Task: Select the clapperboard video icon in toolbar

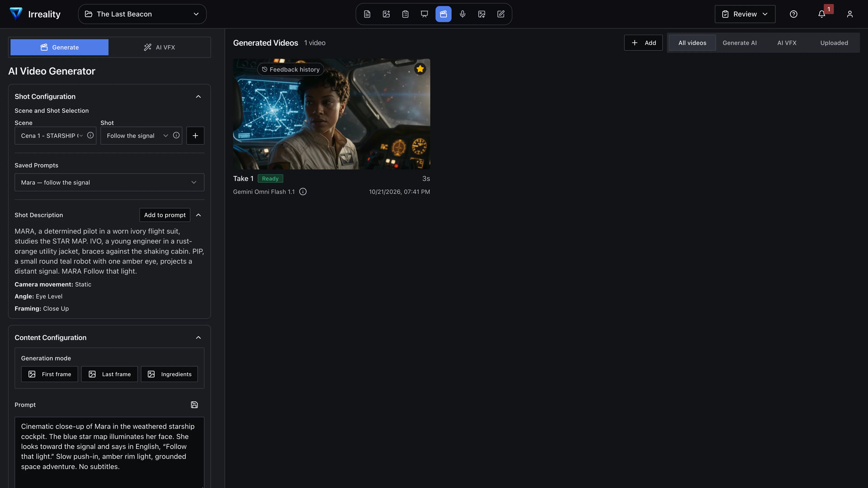Action: tap(443, 14)
